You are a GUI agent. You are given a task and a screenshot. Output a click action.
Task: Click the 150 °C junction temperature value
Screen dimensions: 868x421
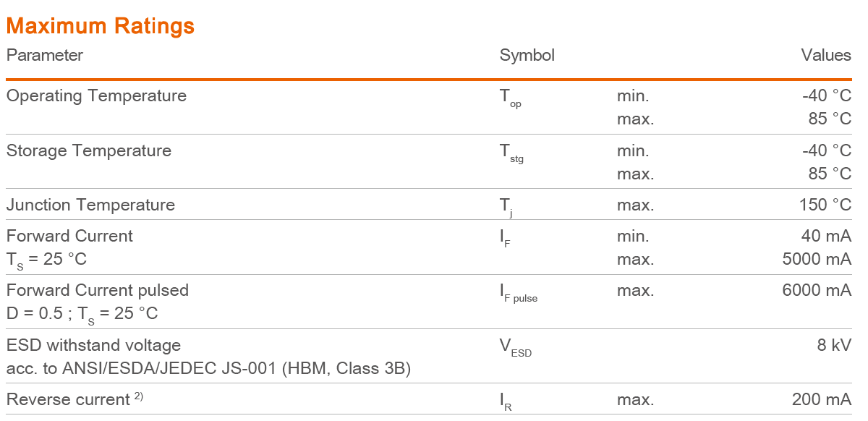[x=825, y=205]
